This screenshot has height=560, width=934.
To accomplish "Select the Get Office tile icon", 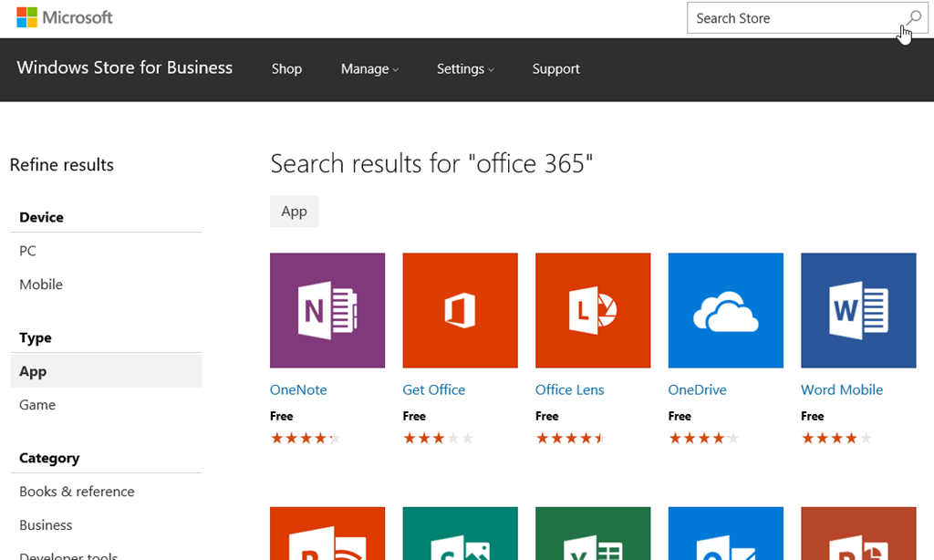I will coord(460,310).
